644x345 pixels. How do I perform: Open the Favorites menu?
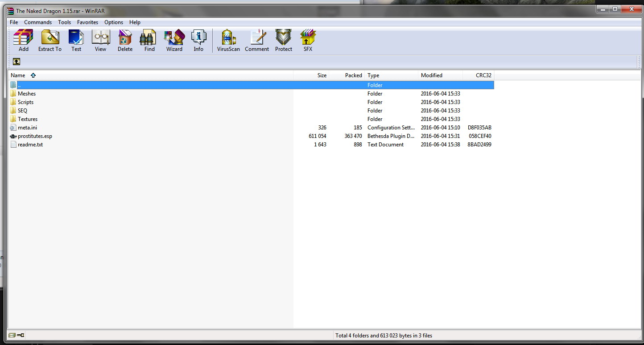(87, 22)
